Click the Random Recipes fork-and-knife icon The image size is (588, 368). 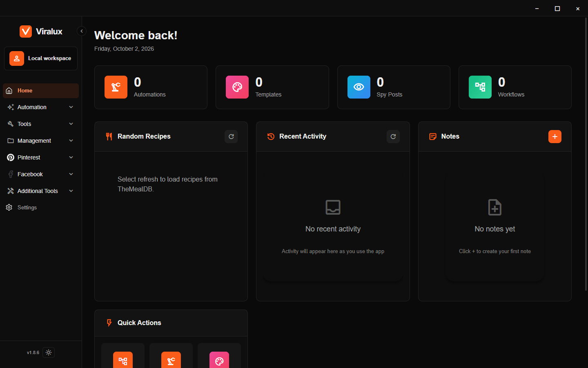pos(109,137)
